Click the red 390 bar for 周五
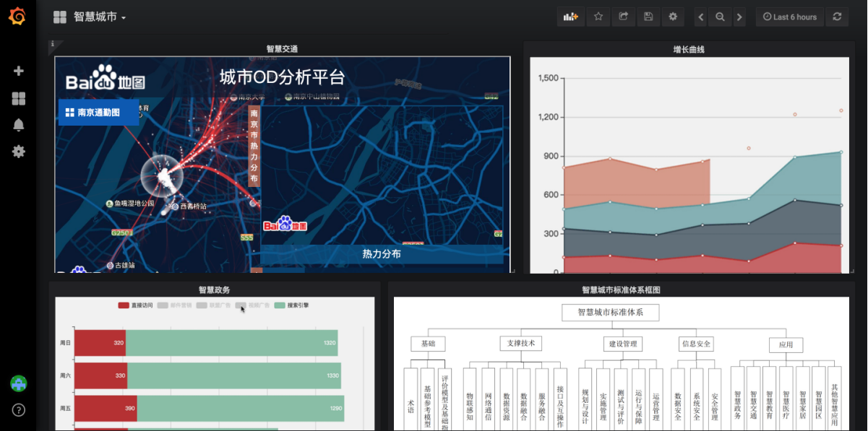Viewport: 868px width, 431px height. [x=106, y=409]
